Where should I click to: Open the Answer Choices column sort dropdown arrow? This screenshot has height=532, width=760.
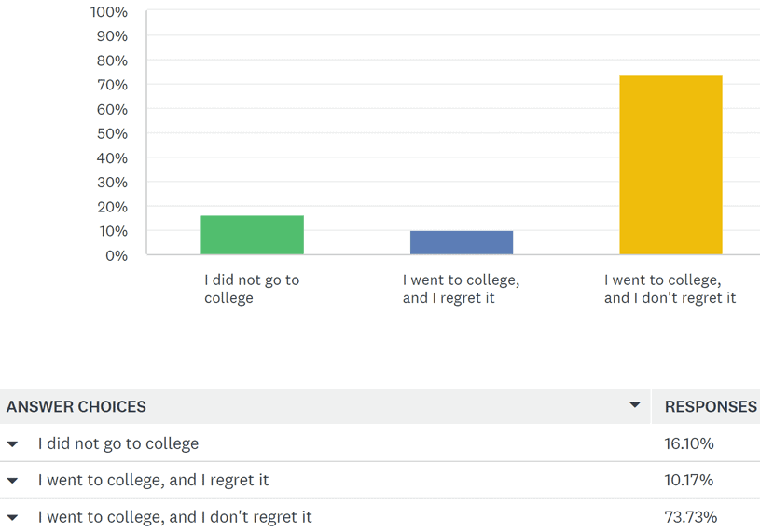click(x=635, y=405)
